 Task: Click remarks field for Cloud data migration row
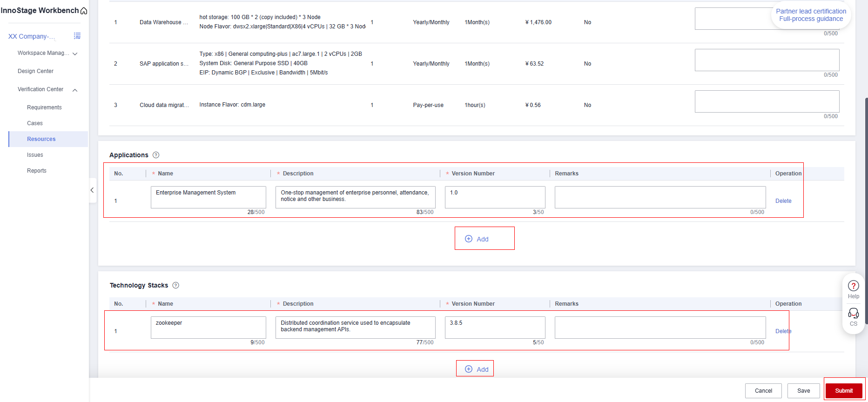[767, 101]
